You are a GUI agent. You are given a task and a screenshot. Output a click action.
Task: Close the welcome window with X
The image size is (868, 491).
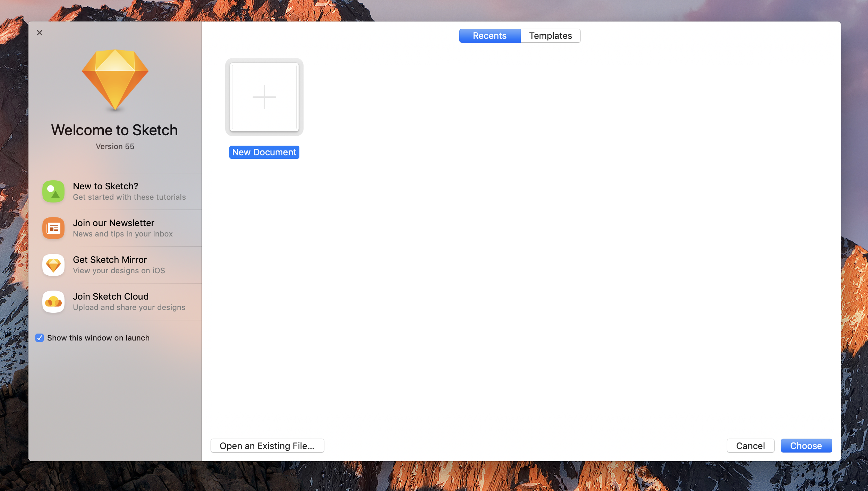(x=40, y=33)
